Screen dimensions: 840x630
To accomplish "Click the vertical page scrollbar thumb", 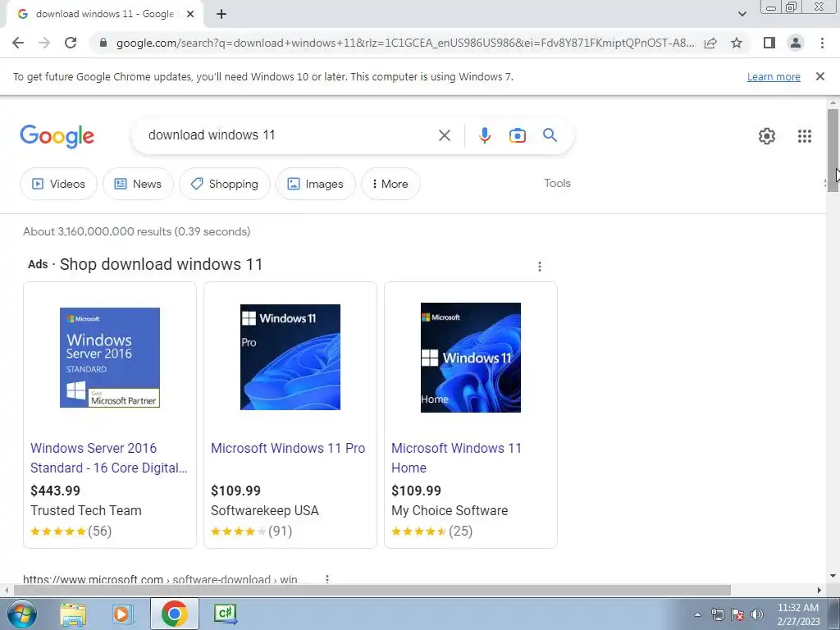I will coord(833,150).
